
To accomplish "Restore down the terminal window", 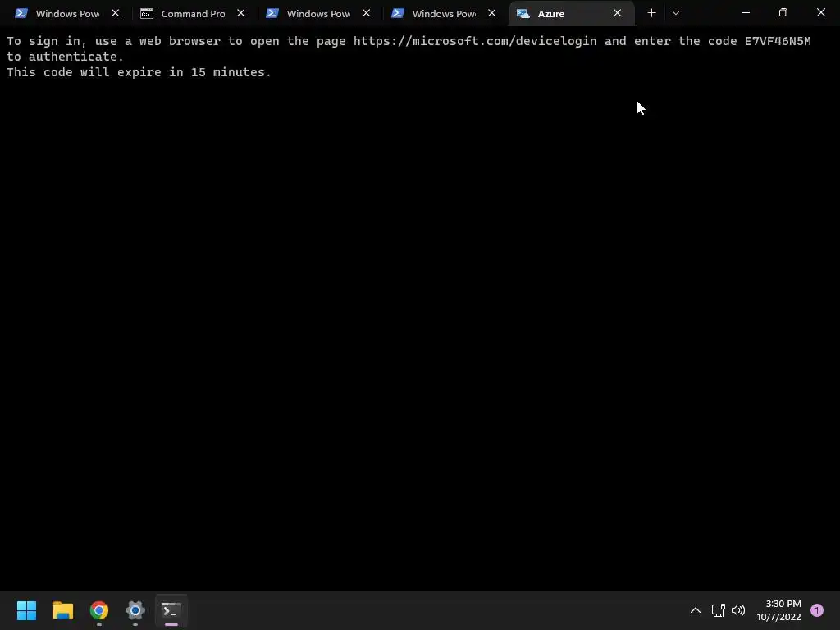I will (x=783, y=13).
